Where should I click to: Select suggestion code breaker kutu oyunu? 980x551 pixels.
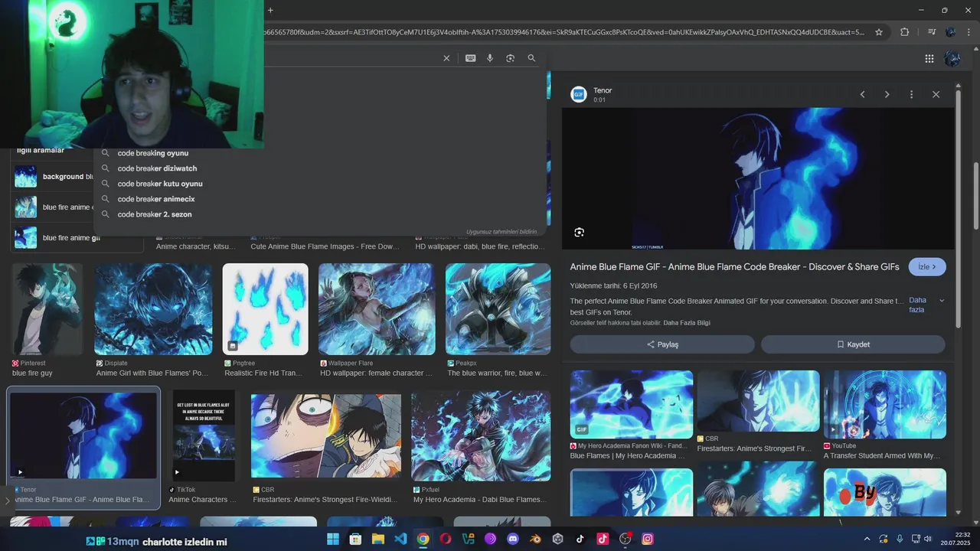(160, 184)
